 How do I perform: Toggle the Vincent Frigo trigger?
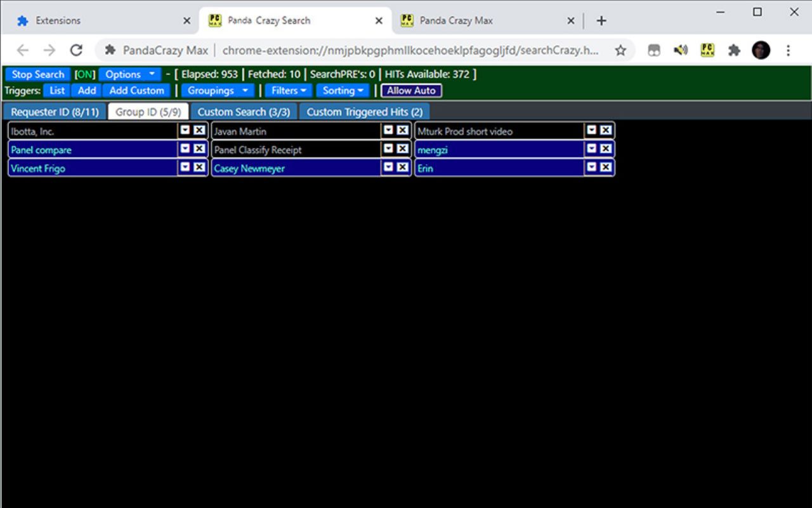(x=93, y=168)
